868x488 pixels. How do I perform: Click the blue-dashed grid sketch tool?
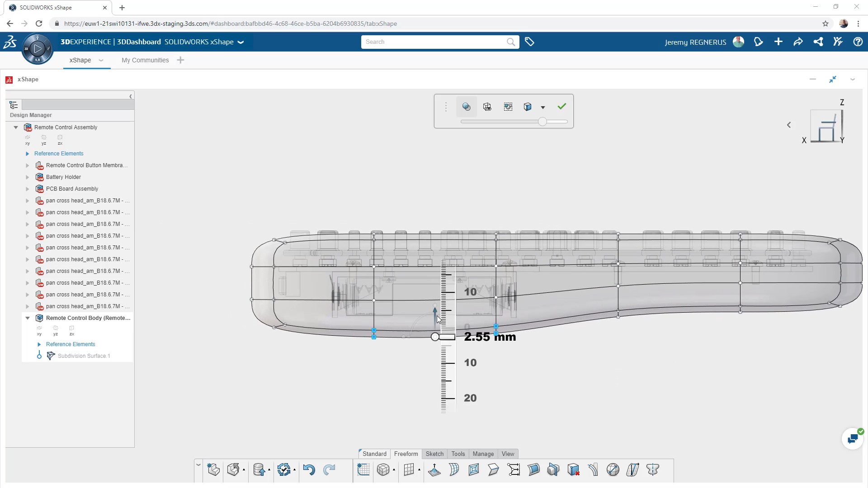[363, 470]
